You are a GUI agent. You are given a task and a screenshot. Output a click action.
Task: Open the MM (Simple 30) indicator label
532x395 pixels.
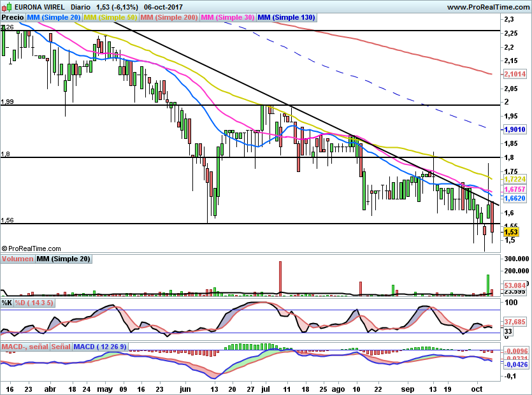pos(227,17)
